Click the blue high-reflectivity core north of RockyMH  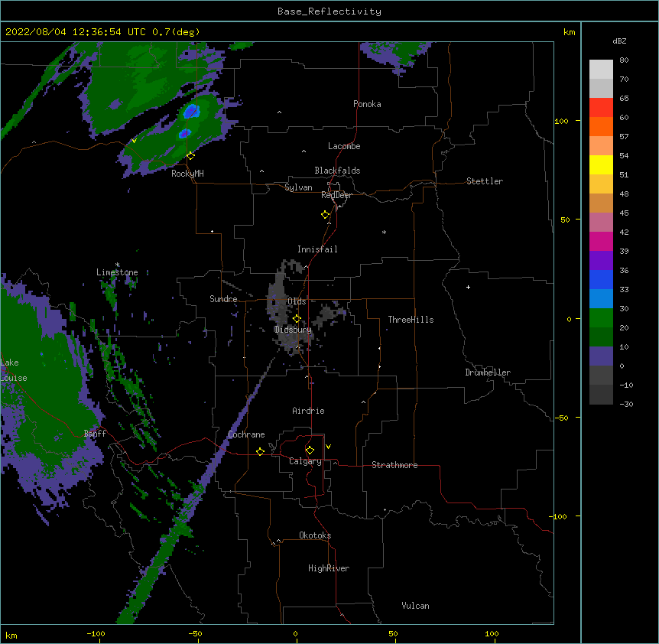click(x=191, y=112)
